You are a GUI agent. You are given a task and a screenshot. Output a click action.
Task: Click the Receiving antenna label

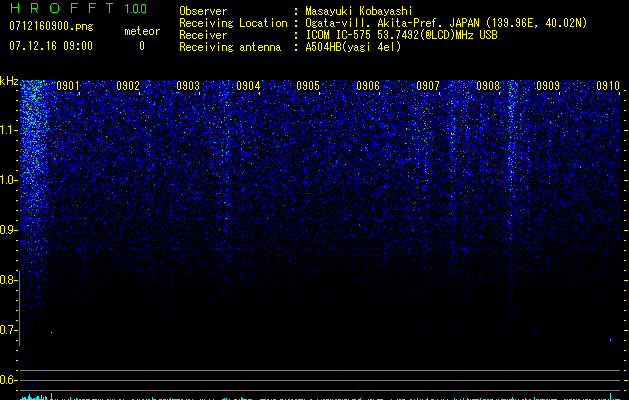pos(230,47)
